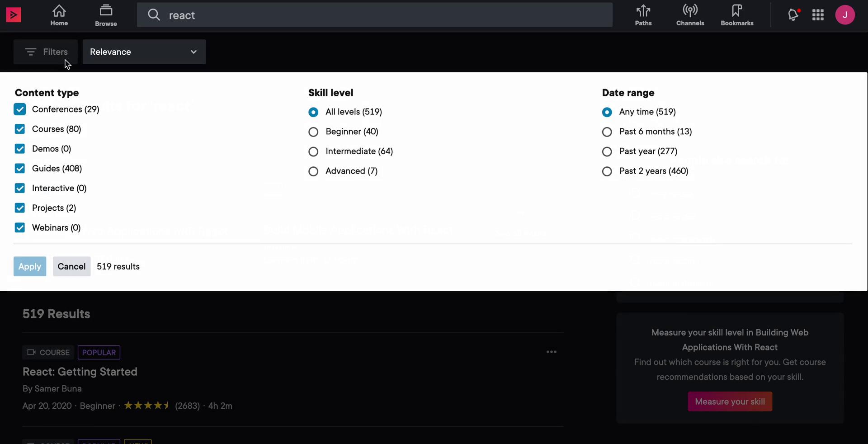Click the Filters button

click(46, 52)
